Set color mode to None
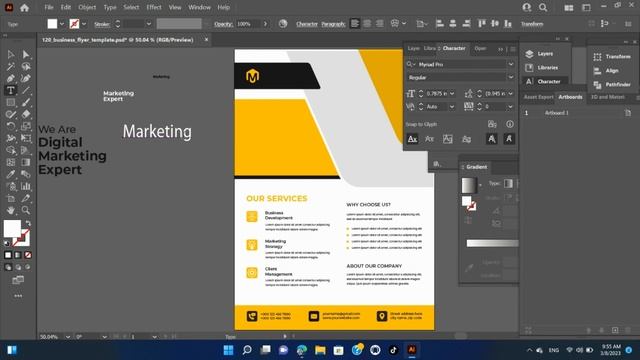Screen dimensions: 640x360 click(28, 255)
